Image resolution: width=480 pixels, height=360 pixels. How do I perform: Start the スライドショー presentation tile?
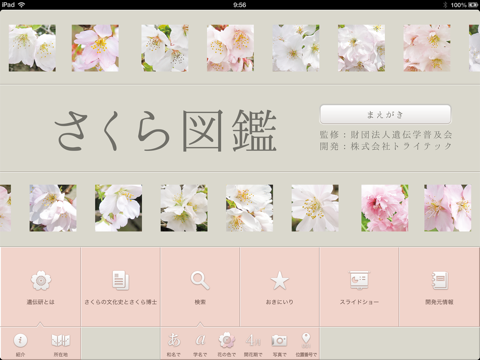click(359, 287)
